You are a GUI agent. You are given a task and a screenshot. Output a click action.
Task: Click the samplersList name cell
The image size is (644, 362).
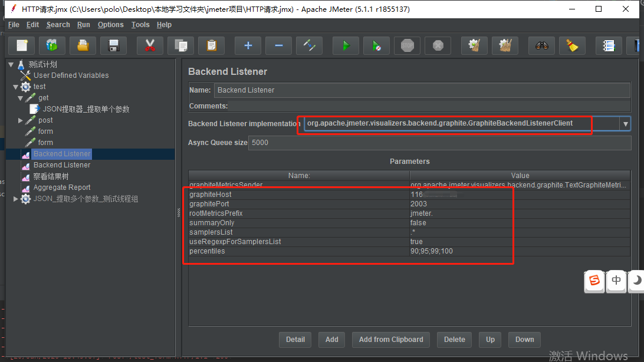pyautogui.click(x=299, y=232)
